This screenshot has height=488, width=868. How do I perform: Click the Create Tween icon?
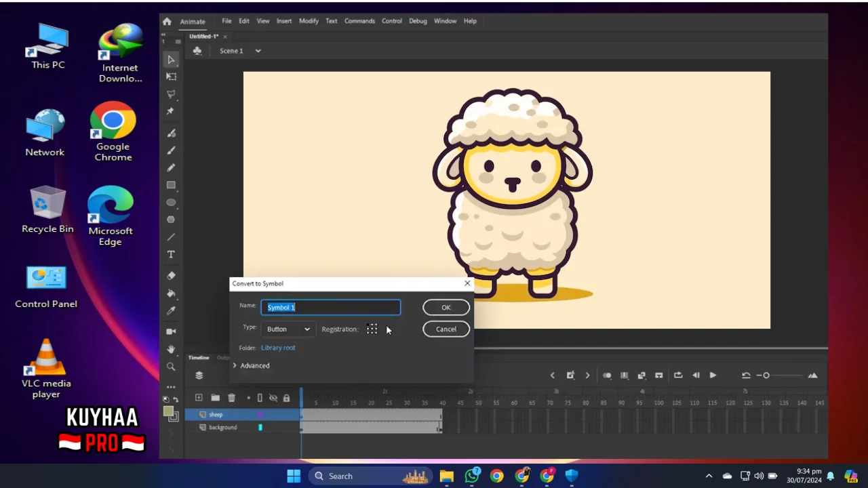pos(642,375)
